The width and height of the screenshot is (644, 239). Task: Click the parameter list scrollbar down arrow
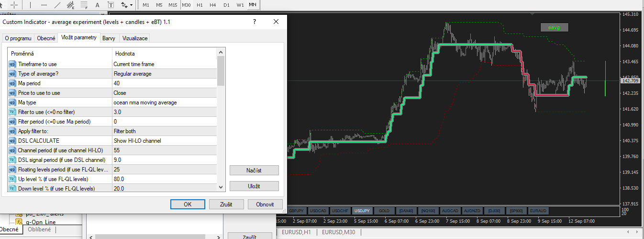[x=221, y=187]
